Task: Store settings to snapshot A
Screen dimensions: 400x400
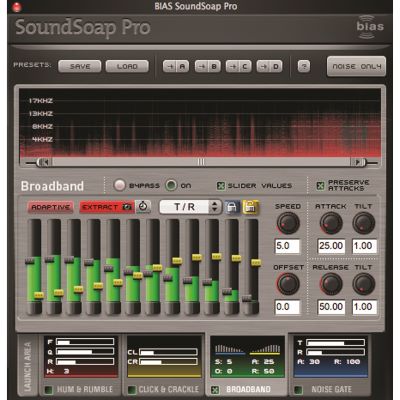Action: coord(176,66)
